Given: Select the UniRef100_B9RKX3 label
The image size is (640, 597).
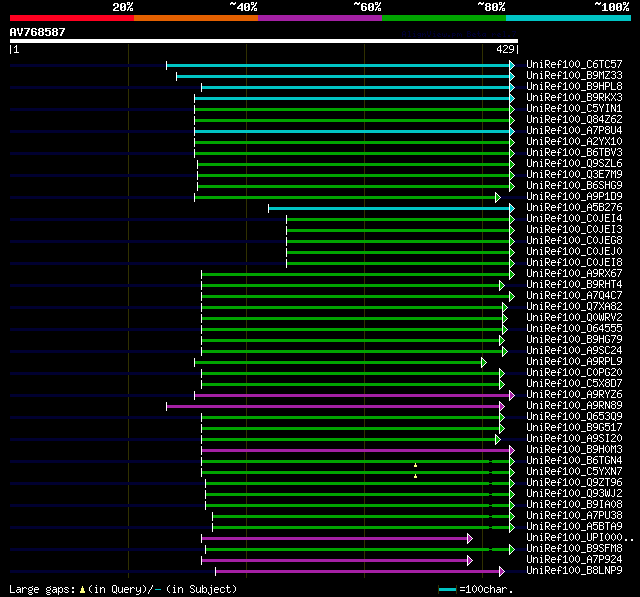Looking at the screenshot, I should click(x=574, y=98).
